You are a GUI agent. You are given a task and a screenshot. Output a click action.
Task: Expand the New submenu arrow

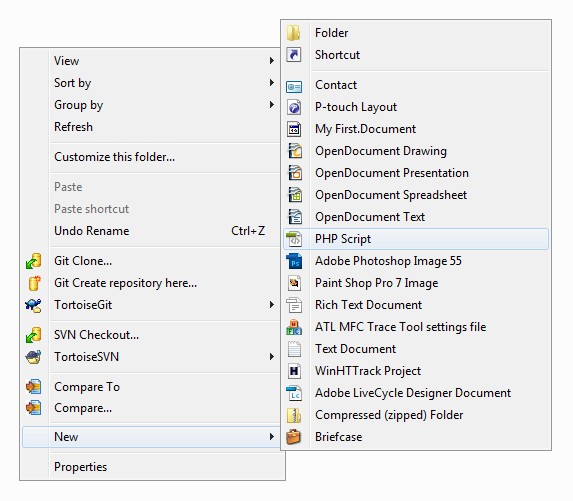pos(272,437)
